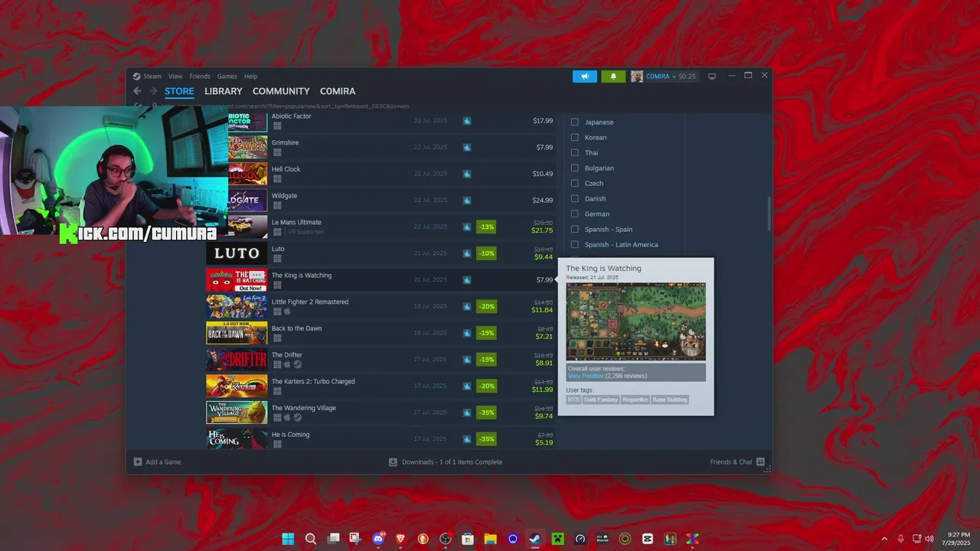The height and width of the screenshot is (551, 980).
Task: Go back with the back arrow
Action: click(x=137, y=91)
